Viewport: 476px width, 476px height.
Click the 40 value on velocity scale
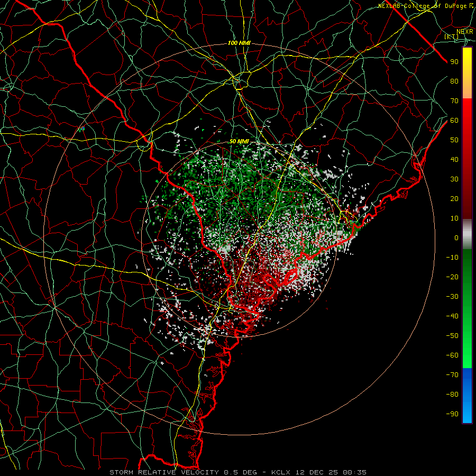[454, 159]
